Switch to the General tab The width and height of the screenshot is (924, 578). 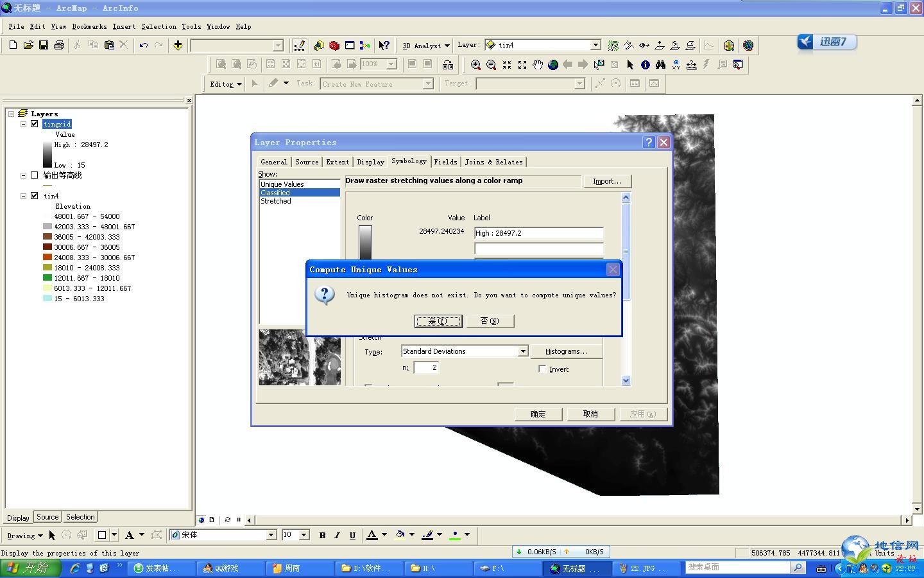tap(274, 162)
